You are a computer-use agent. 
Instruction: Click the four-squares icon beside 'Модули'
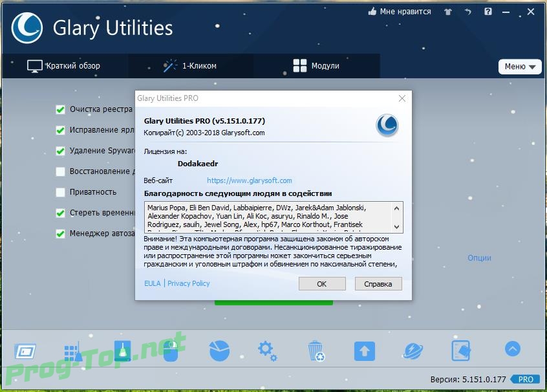coord(299,65)
